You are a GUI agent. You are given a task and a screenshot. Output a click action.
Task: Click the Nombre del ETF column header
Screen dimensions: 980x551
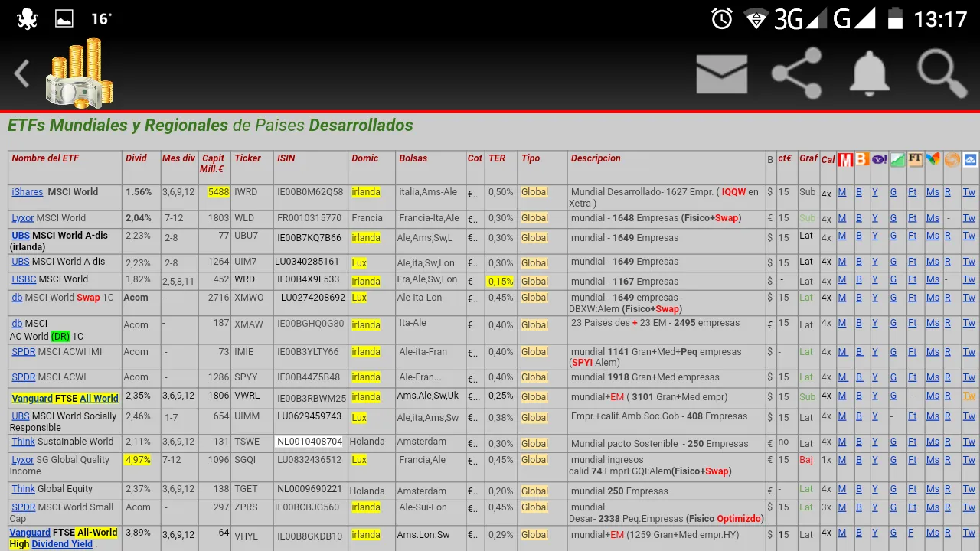point(45,158)
